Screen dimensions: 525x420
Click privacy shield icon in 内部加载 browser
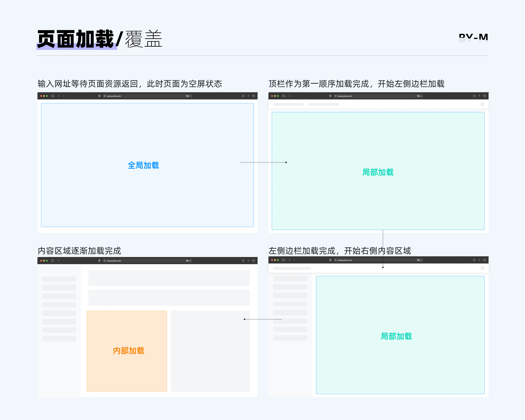tap(99, 261)
